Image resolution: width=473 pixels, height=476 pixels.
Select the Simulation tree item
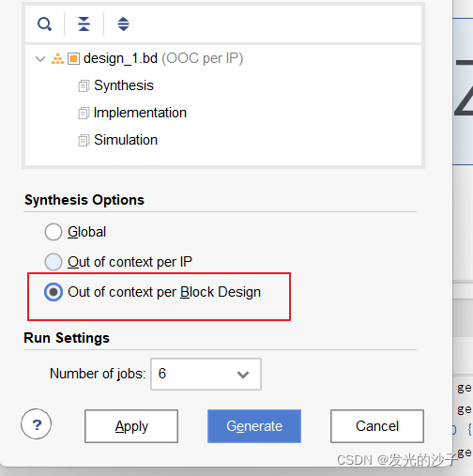pos(126,140)
